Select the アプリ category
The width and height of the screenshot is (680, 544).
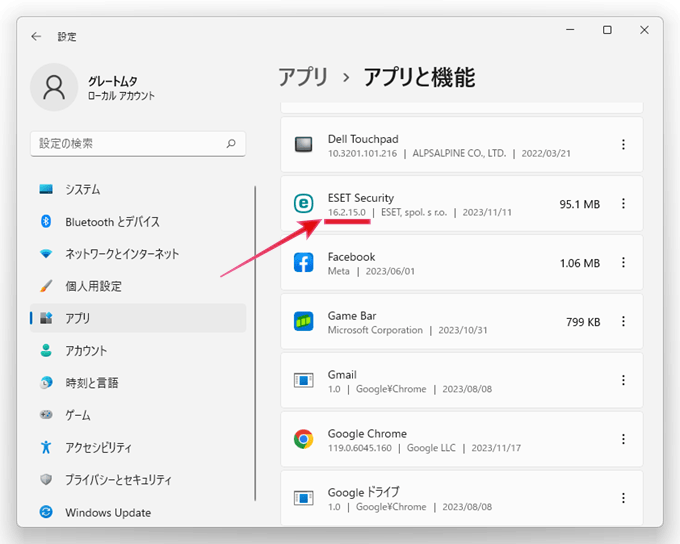tap(138, 318)
